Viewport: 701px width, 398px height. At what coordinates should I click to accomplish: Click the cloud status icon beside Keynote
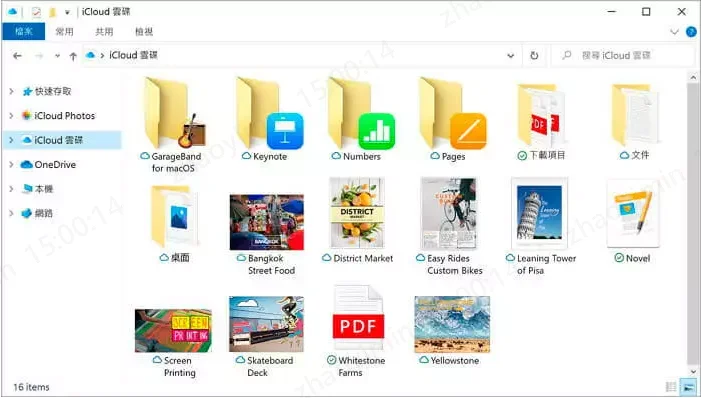(246, 156)
